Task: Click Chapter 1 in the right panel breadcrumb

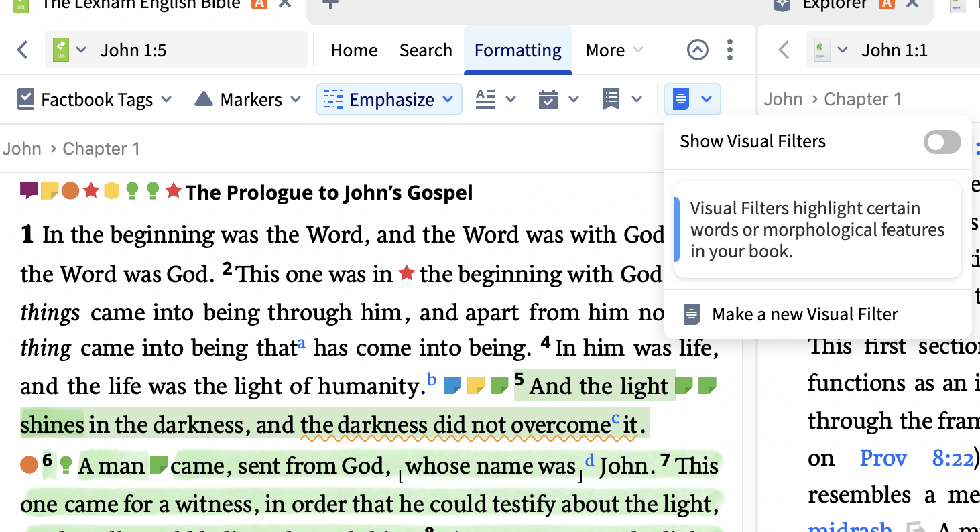Action: point(863,99)
